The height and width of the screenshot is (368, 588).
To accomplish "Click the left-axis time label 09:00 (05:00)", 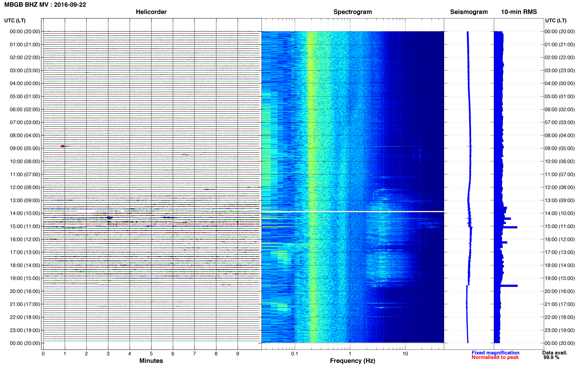I will pos(25,148).
